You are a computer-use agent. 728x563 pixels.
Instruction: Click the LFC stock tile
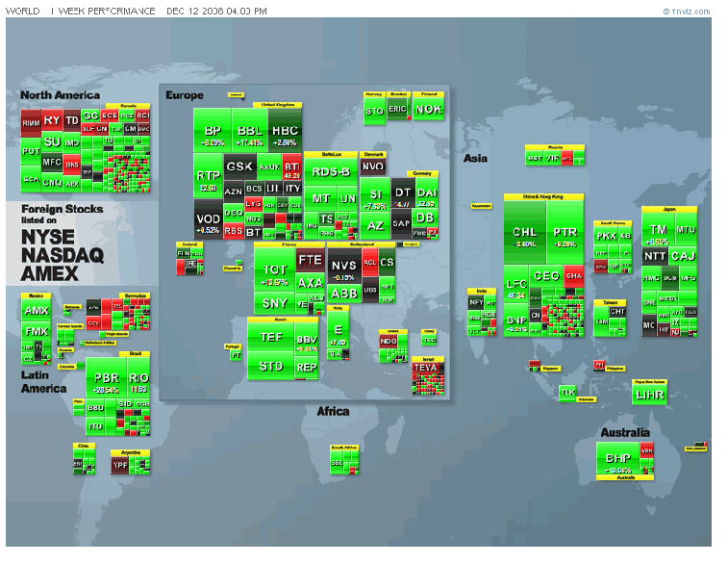coord(516,284)
